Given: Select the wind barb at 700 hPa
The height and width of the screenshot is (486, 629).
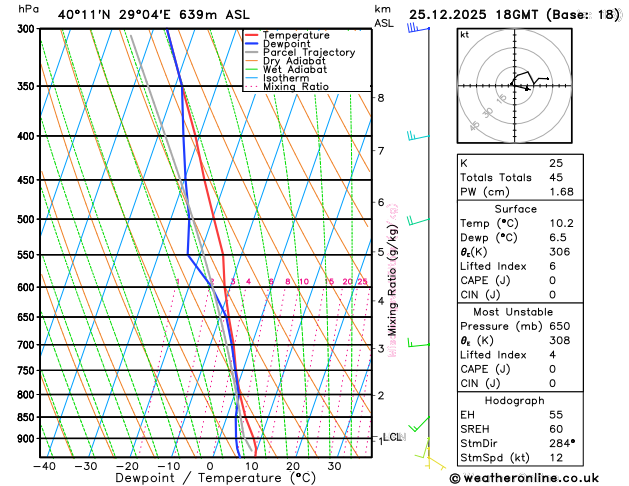Looking at the screenshot, I should point(418,344).
